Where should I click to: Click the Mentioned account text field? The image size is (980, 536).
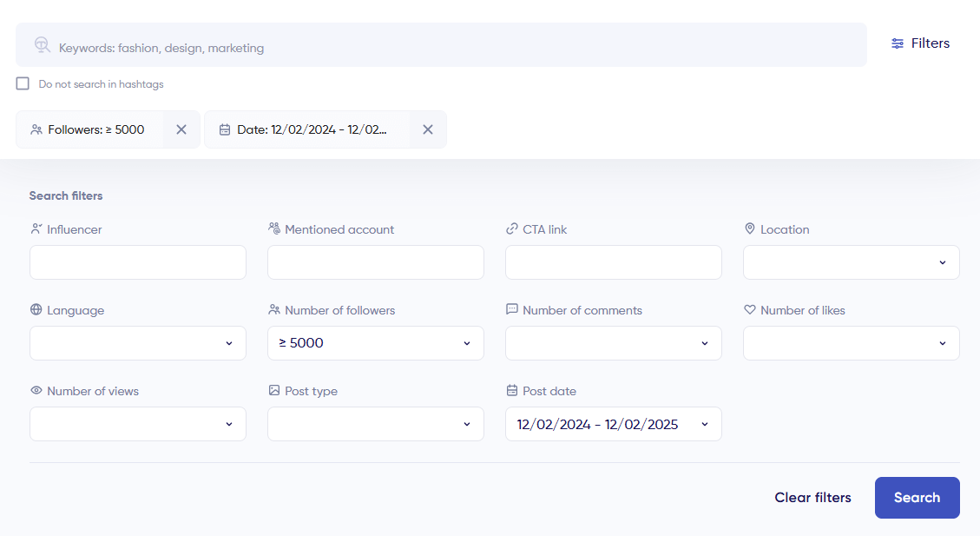[376, 262]
